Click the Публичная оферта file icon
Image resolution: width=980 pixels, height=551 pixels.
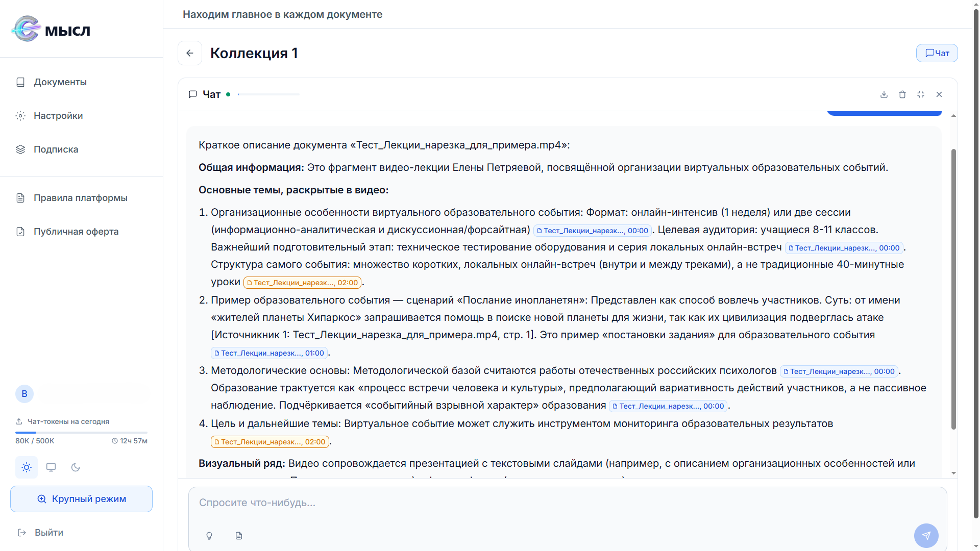point(20,232)
